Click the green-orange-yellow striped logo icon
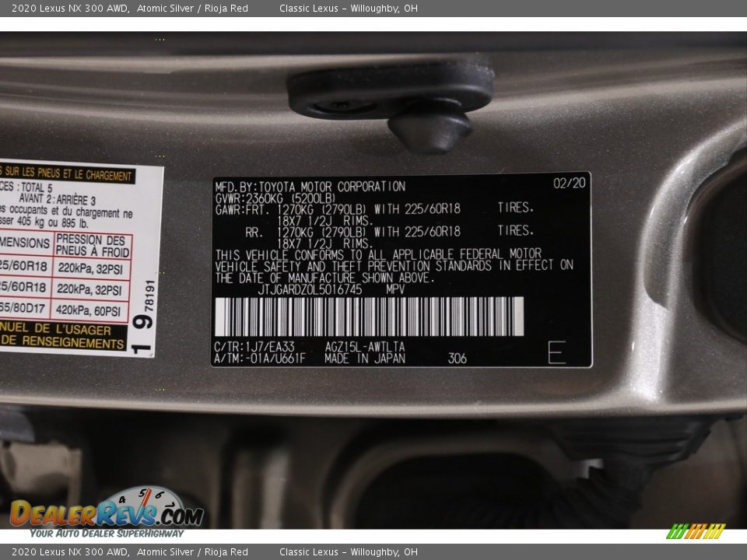 point(696,531)
